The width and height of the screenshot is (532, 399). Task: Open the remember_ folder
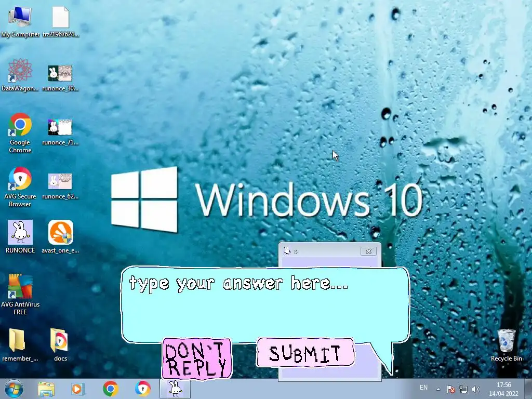point(20,344)
